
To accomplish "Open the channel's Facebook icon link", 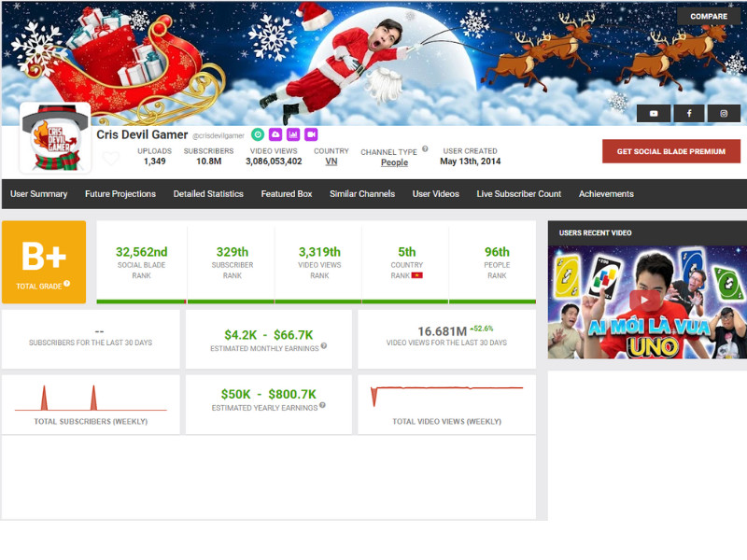I will tap(689, 113).
